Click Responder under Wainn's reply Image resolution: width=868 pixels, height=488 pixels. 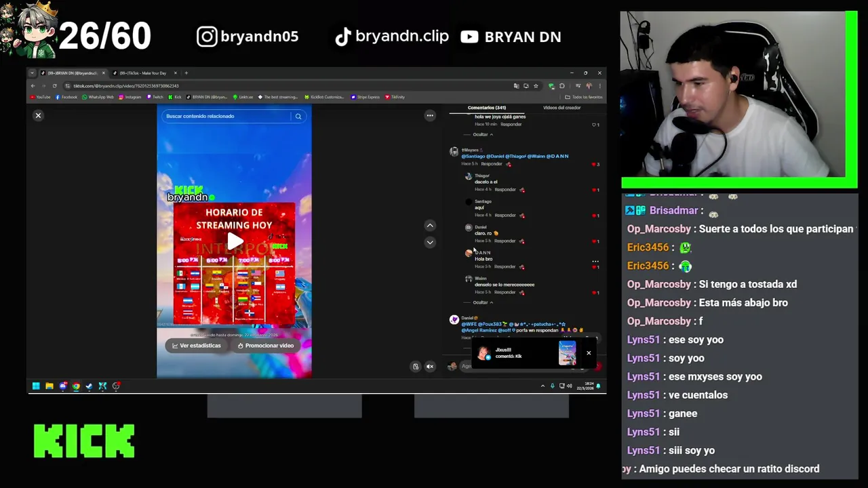click(505, 292)
